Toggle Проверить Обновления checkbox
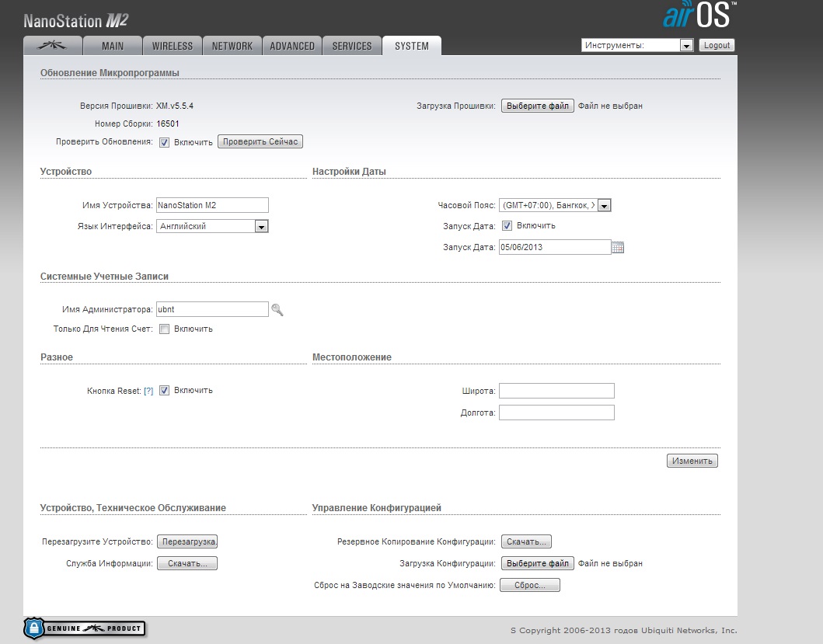The width and height of the screenshot is (823, 644). (164, 142)
